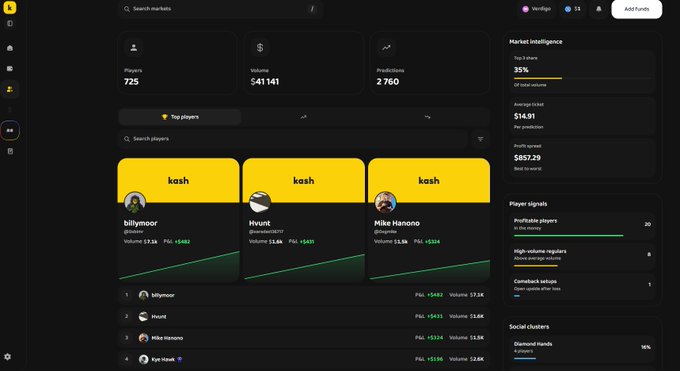The width and height of the screenshot is (680, 371).
Task: Click billymoor's avatar on the card
Action: [x=134, y=202]
